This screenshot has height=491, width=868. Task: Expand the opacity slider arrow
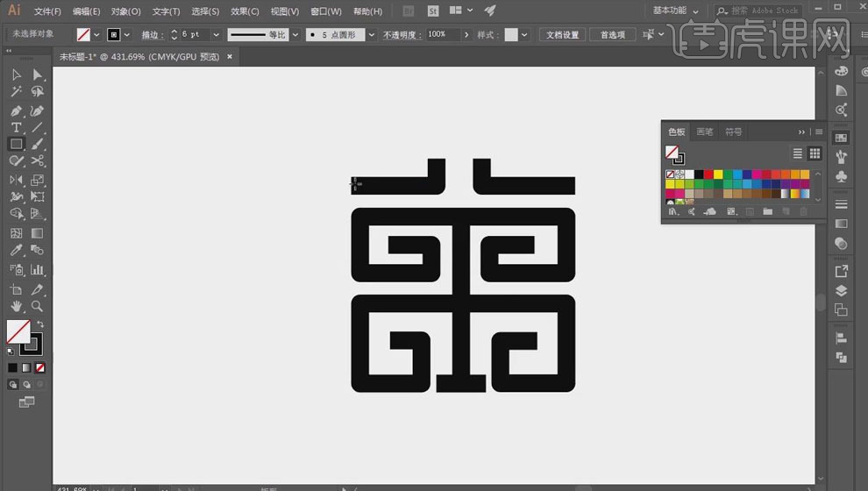(x=466, y=35)
